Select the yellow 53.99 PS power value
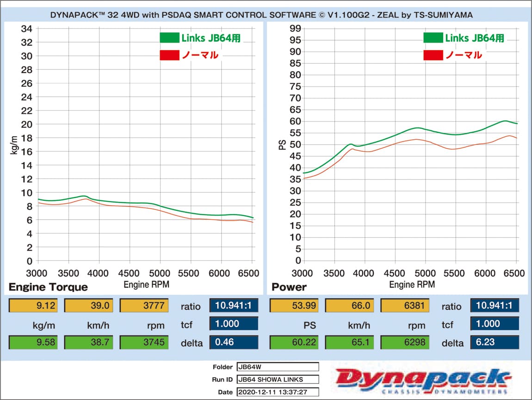 [294, 305]
